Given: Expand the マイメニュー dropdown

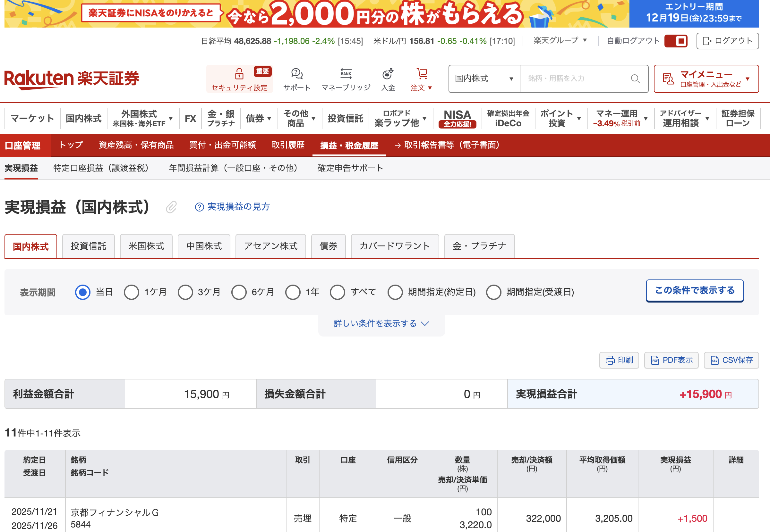Looking at the screenshot, I should point(706,79).
